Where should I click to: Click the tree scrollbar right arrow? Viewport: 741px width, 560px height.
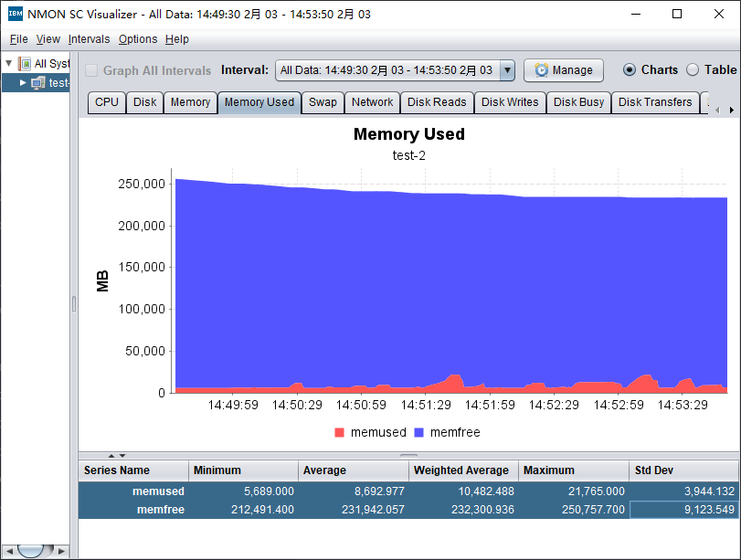61,551
